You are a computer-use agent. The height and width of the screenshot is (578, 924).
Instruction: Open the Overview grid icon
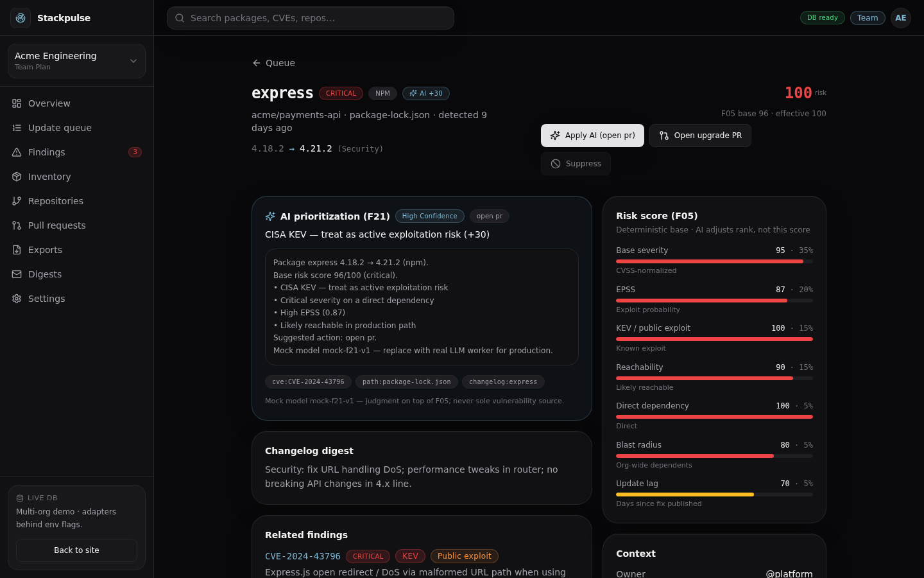tap(17, 103)
